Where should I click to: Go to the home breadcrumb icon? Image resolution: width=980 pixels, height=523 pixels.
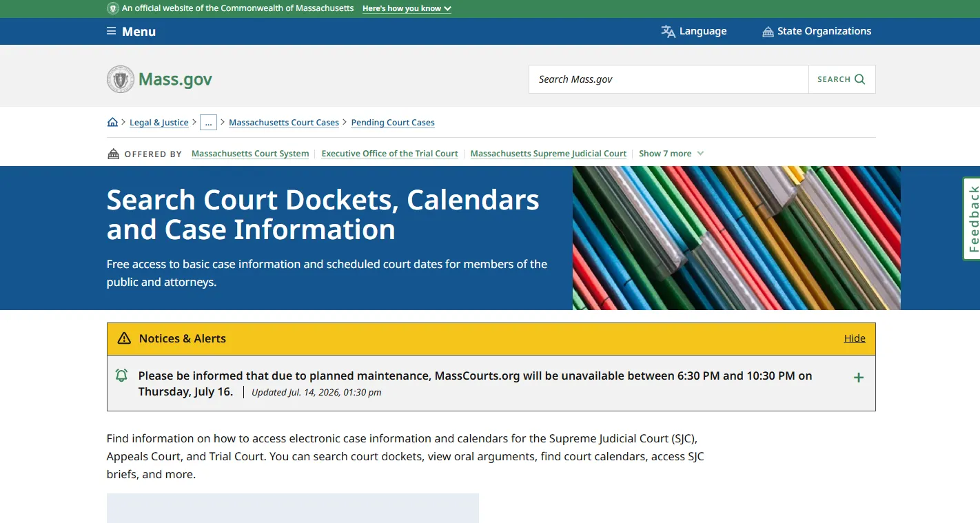pos(112,122)
